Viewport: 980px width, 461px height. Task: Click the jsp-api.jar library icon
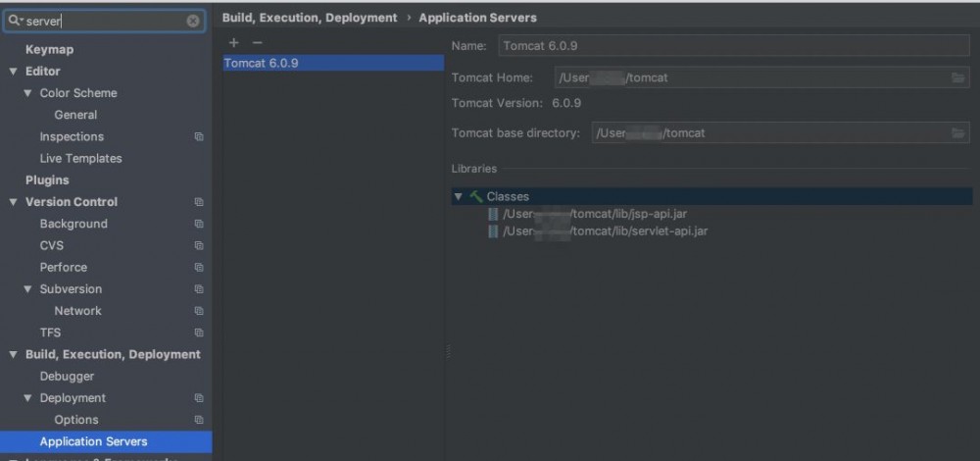click(493, 214)
